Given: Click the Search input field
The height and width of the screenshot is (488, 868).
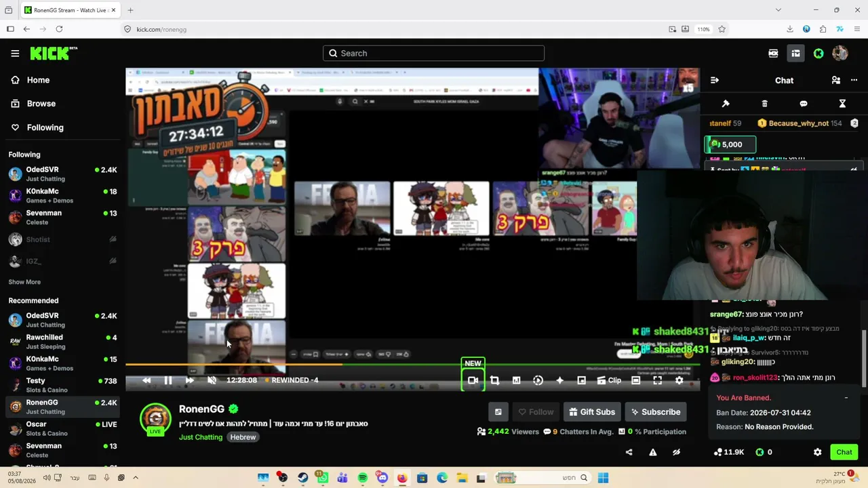Looking at the screenshot, I should click(x=433, y=53).
